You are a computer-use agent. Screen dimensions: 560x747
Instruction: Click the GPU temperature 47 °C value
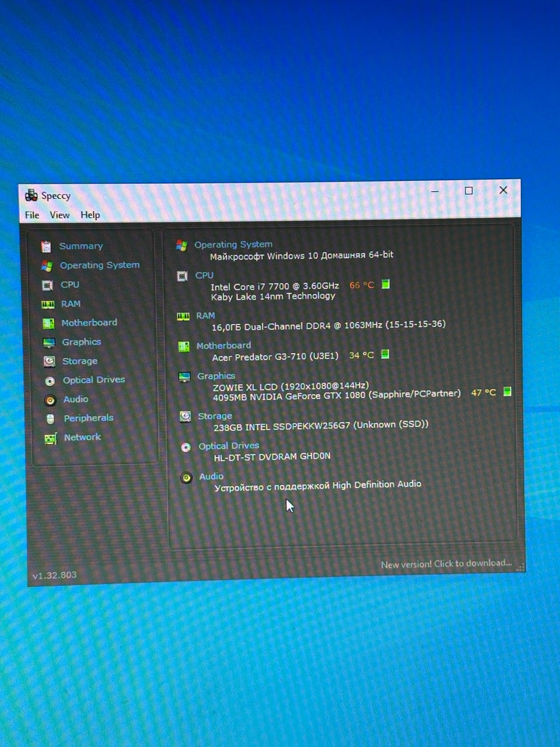[484, 393]
